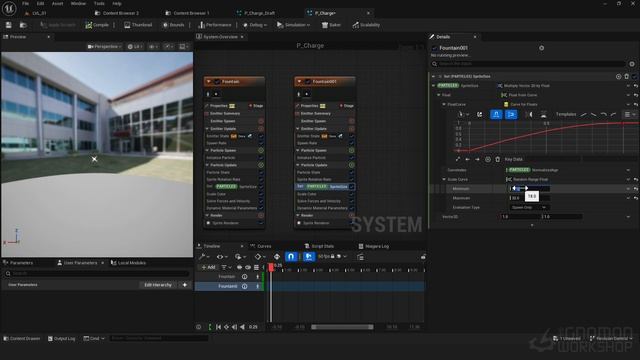
Task: Collapse the Fountain emitter node arrow
Action: pos(209,82)
